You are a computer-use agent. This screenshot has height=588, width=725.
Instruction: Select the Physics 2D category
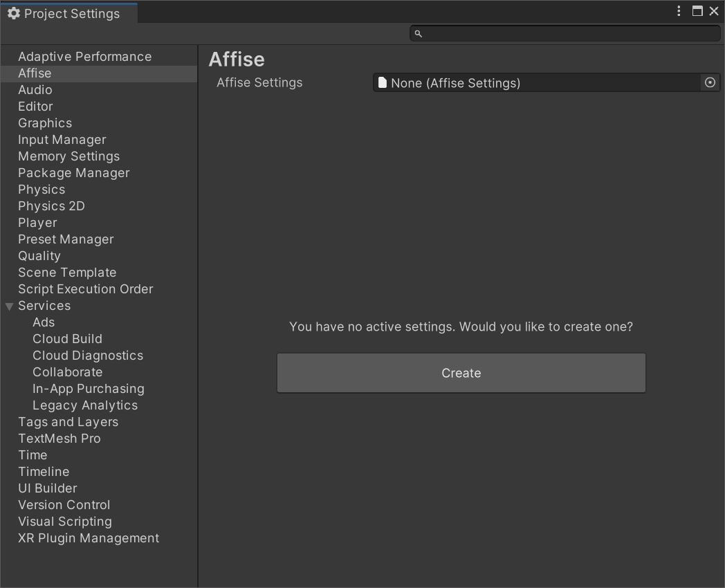tap(51, 205)
